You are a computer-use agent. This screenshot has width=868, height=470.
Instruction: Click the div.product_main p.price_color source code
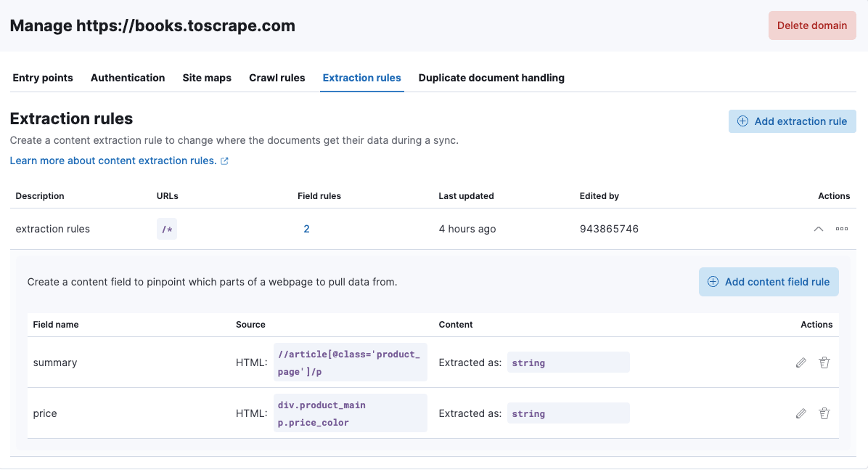point(350,413)
